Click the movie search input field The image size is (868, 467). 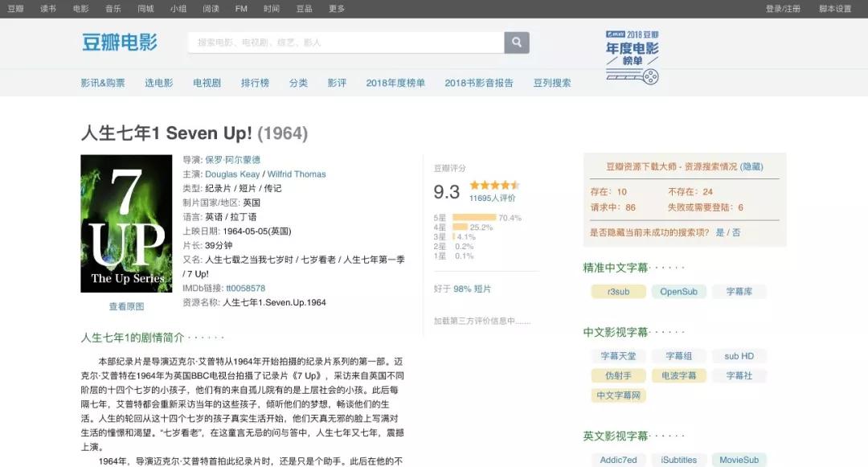click(x=346, y=43)
